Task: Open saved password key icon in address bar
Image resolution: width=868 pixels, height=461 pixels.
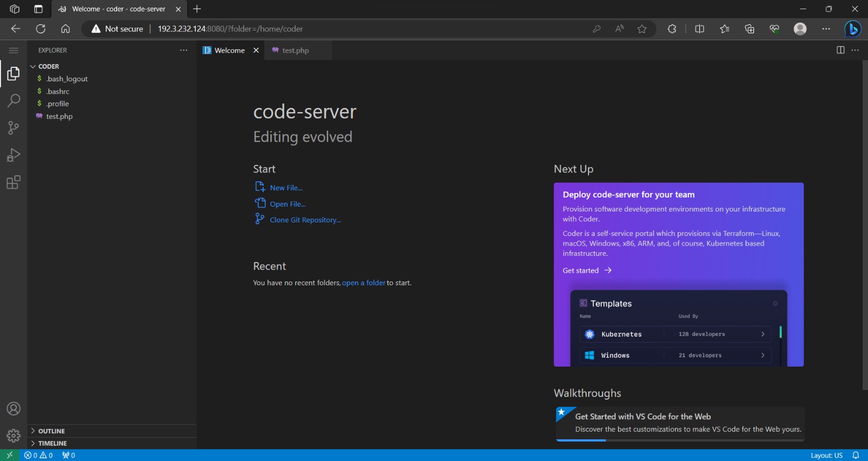Action: point(597,29)
